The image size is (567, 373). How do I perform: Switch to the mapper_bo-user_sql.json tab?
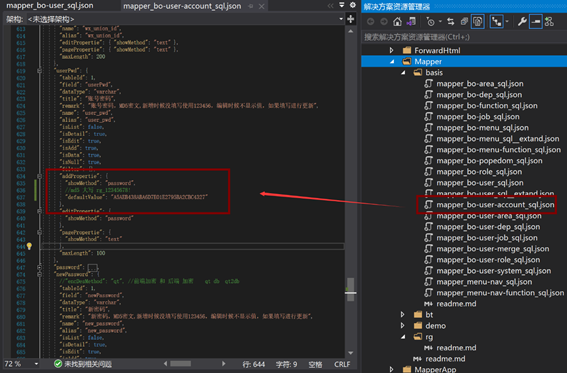tap(50, 5)
